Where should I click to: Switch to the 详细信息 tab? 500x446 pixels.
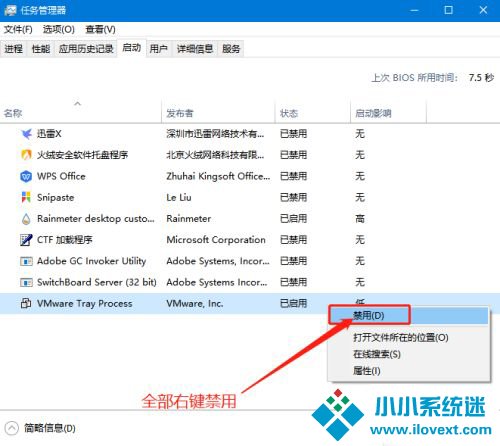tap(195, 49)
